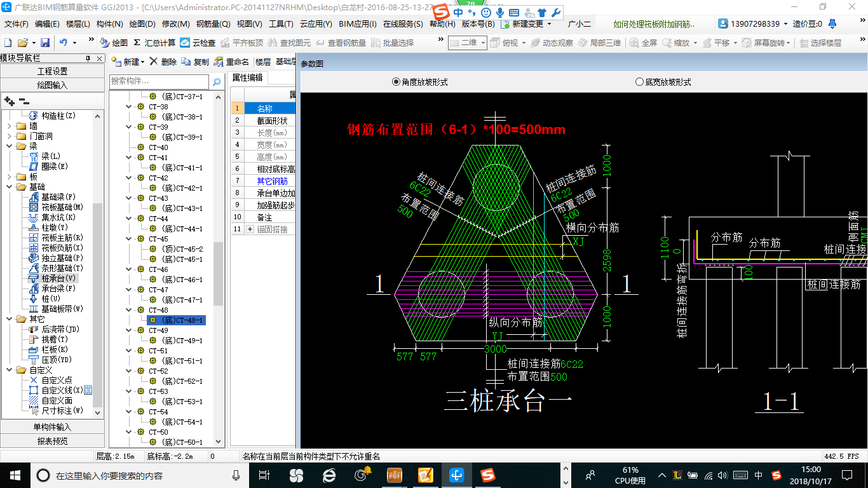Click the new file icon in the toolbar
The image size is (868, 488).
[x=8, y=43]
